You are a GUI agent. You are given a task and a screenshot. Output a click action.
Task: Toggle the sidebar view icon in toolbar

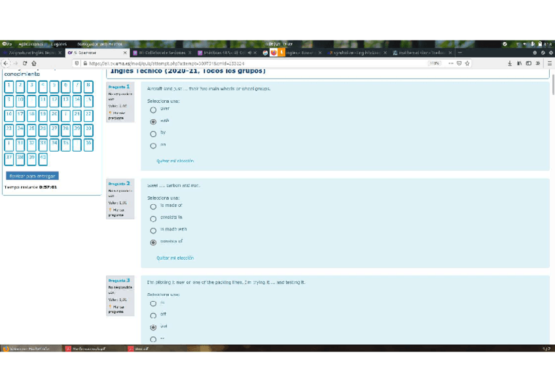pyautogui.click(x=528, y=63)
